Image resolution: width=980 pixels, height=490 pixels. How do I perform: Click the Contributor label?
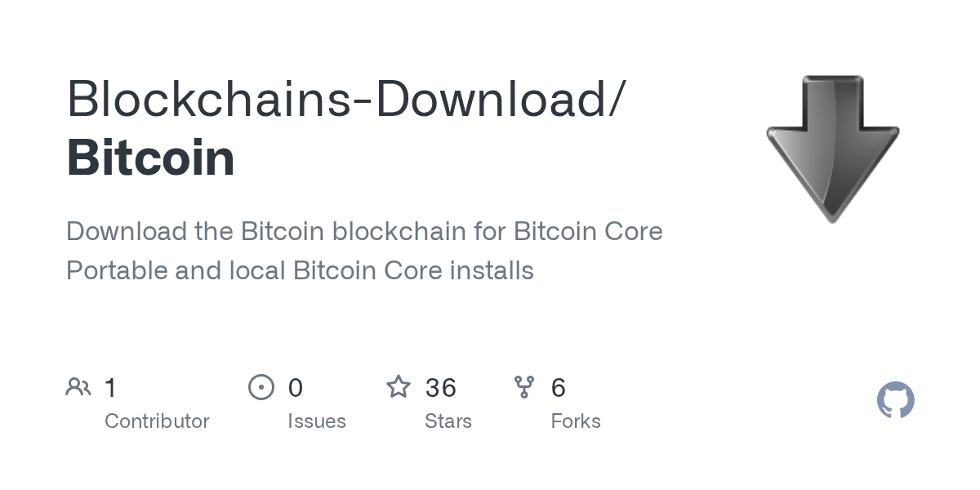click(x=157, y=421)
